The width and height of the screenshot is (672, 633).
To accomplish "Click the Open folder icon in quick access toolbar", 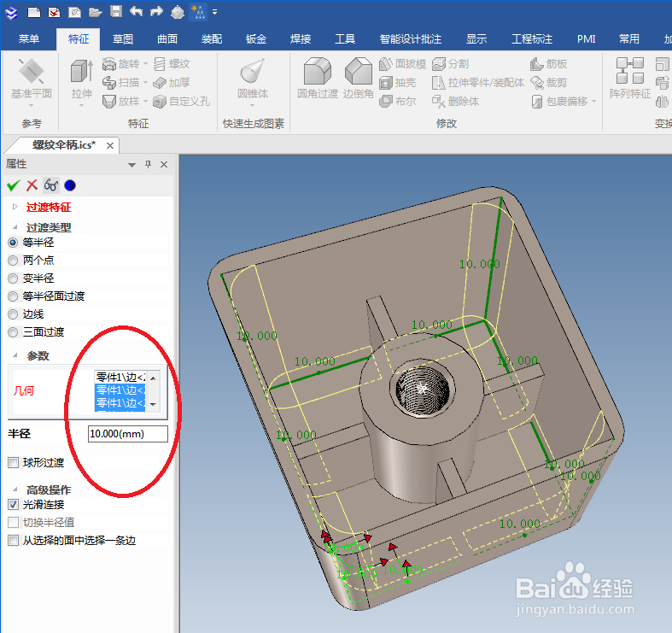I will [x=95, y=12].
